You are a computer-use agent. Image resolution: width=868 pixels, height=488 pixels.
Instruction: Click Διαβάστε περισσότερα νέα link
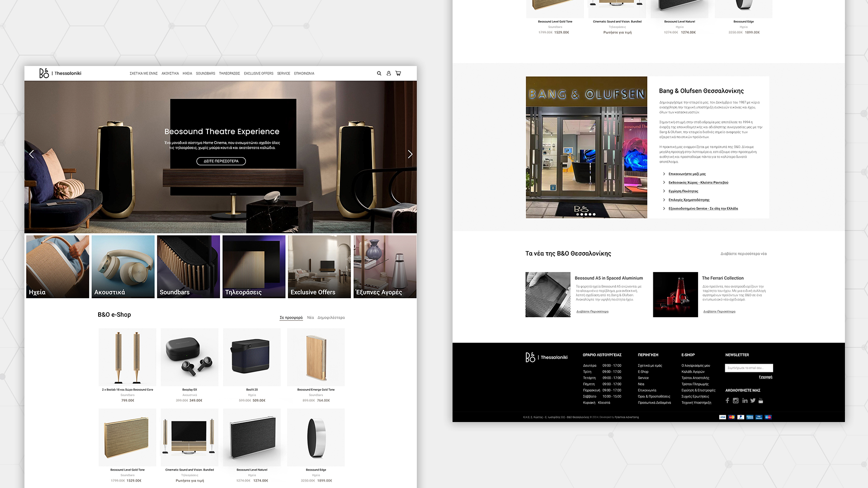click(744, 254)
